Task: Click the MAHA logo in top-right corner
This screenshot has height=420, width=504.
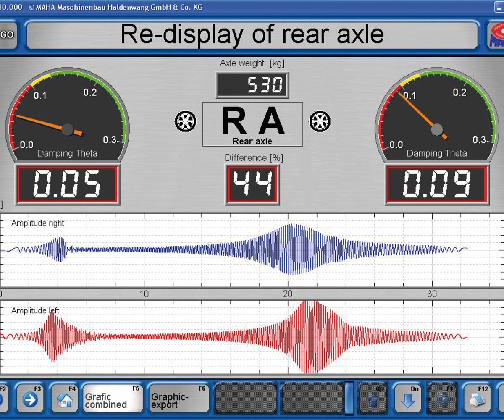Action: pyautogui.click(x=496, y=35)
